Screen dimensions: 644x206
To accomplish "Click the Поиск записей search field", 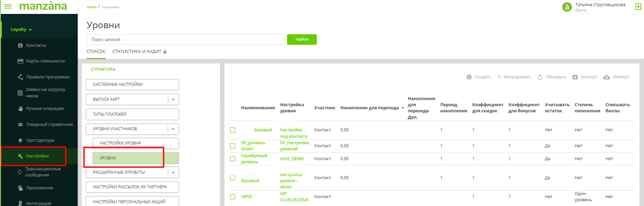I will (x=185, y=40).
